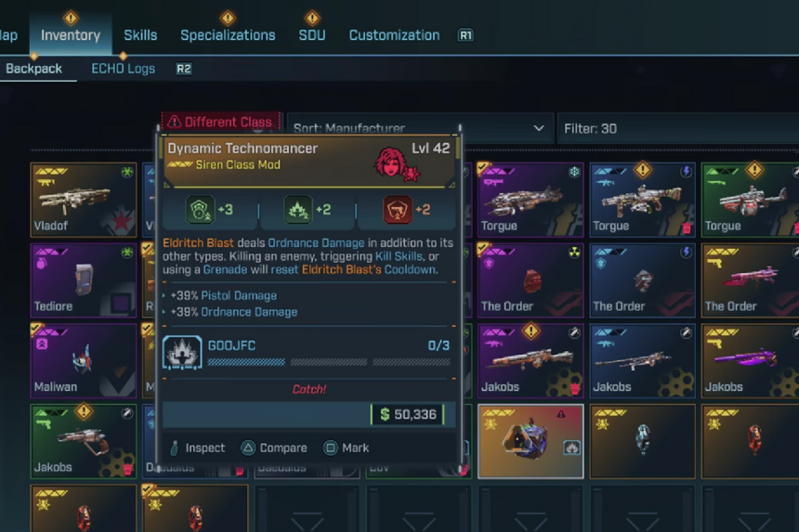Toggle checkmark on the Maliwan item tile
The height and width of the screenshot is (532, 799).
pos(35,329)
